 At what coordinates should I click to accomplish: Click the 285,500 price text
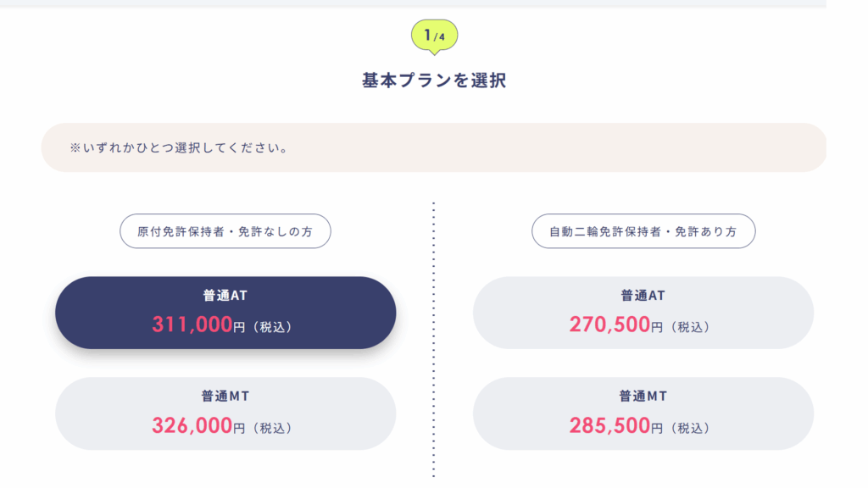pyautogui.click(x=609, y=426)
